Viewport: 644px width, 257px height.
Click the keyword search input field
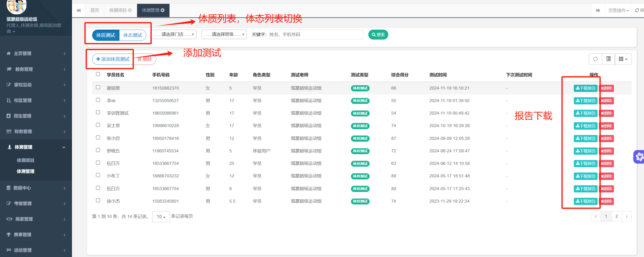(315, 34)
